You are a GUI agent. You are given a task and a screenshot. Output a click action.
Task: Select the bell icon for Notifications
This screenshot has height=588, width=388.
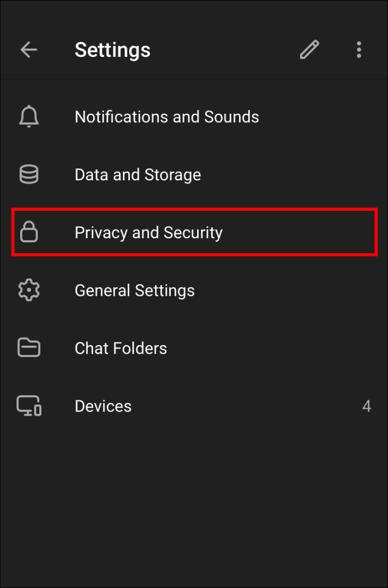point(29,117)
